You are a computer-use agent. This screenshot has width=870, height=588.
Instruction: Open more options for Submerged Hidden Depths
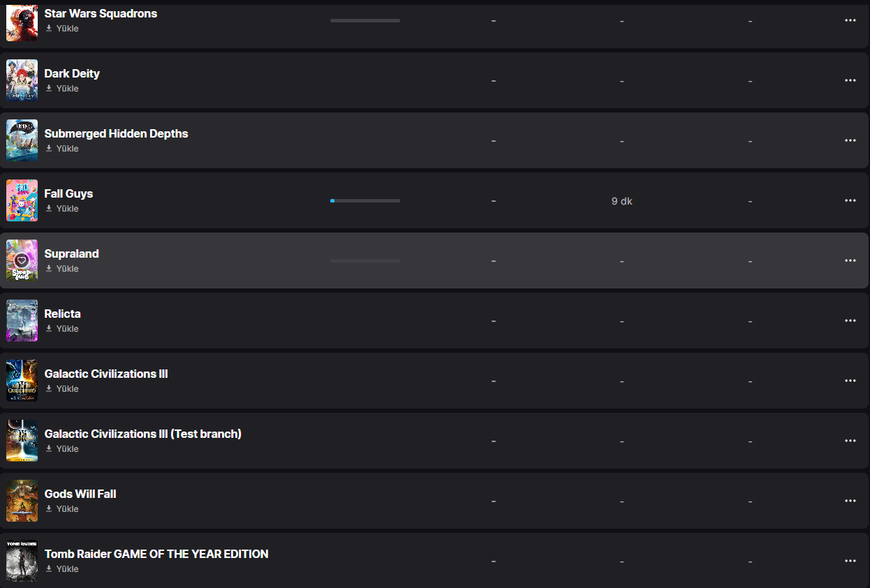point(850,140)
